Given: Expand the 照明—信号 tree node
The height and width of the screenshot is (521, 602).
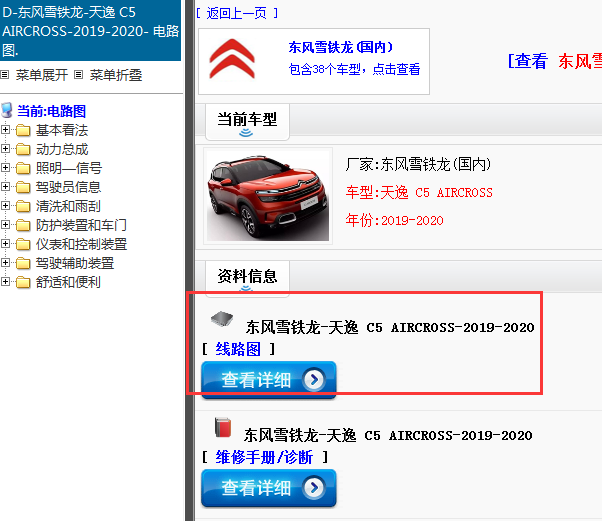Looking at the screenshot, I should point(5,168).
